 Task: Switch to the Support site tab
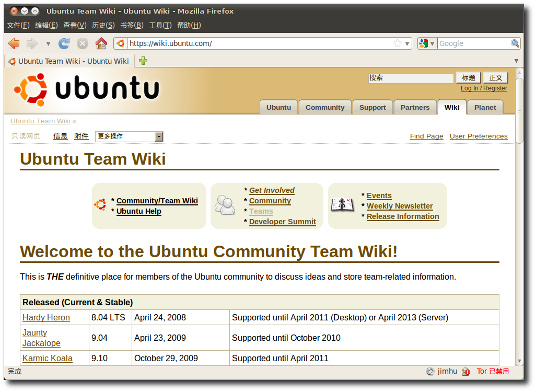point(372,107)
